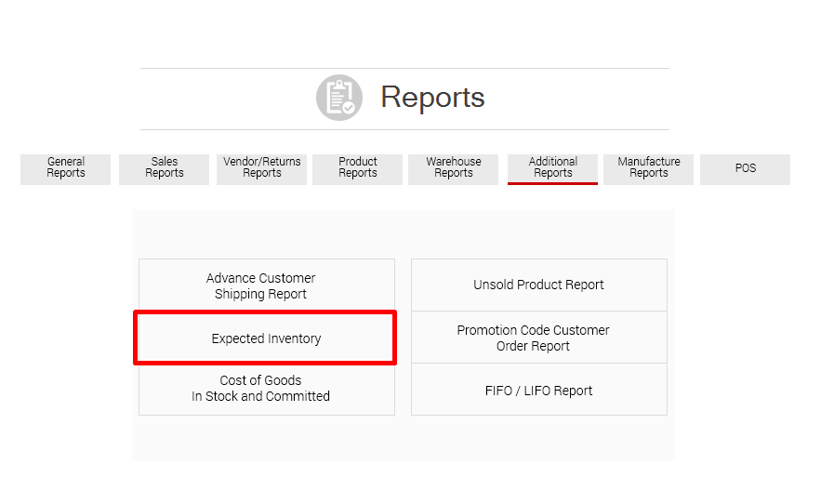Select the Vendor/Returns Reports tab
821x504 pixels.
pyautogui.click(x=262, y=168)
